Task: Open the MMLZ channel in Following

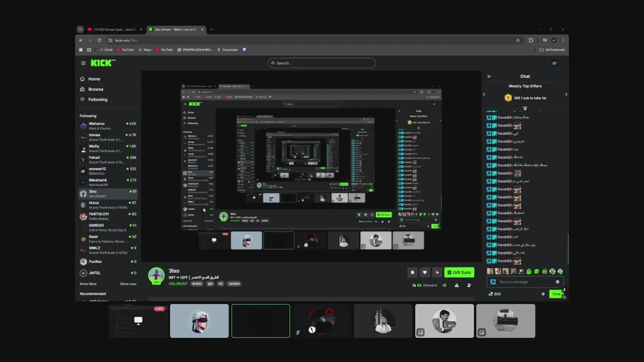Action: (108, 250)
